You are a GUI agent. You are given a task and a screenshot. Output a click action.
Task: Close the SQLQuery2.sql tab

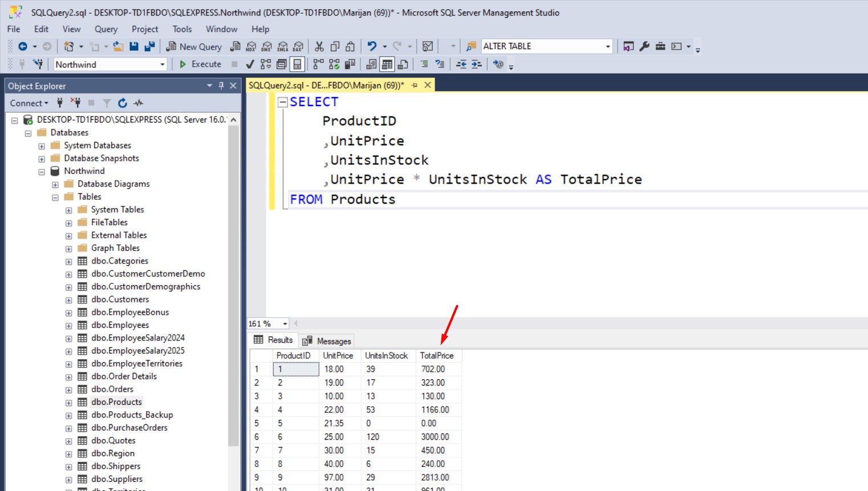pyautogui.click(x=428, y=86)
